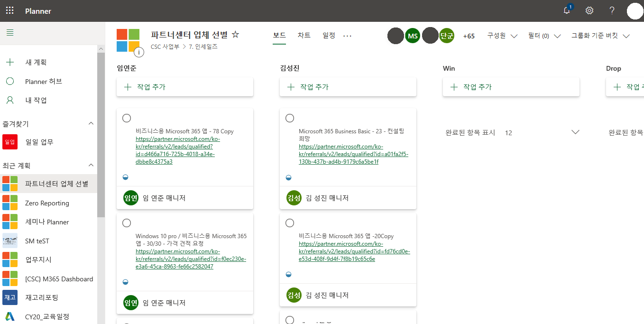Click the 단군 member avatar
644x324 pixels.
(447, 36)
